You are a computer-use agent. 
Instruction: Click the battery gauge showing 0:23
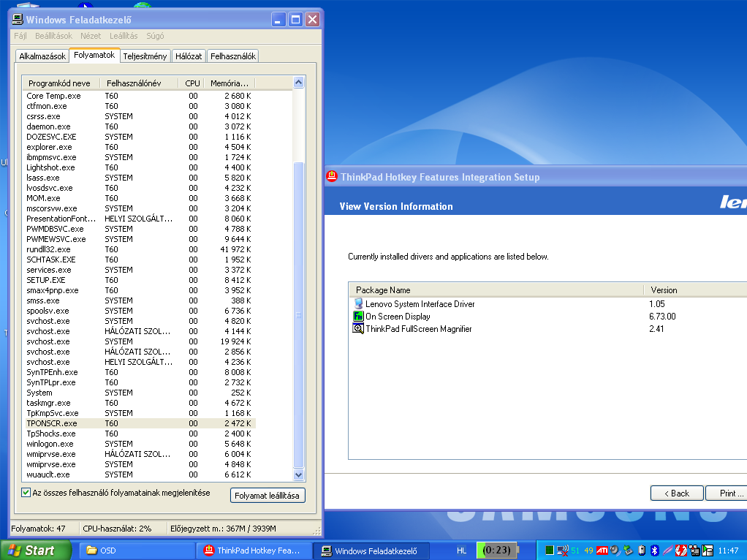pyautogui.click(x=498, y=550)
